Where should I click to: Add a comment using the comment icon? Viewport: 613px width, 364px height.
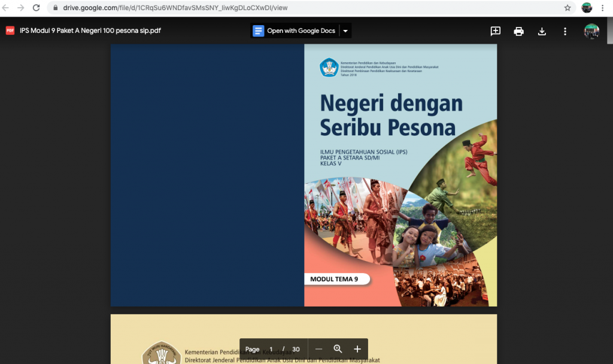(496, 31)
